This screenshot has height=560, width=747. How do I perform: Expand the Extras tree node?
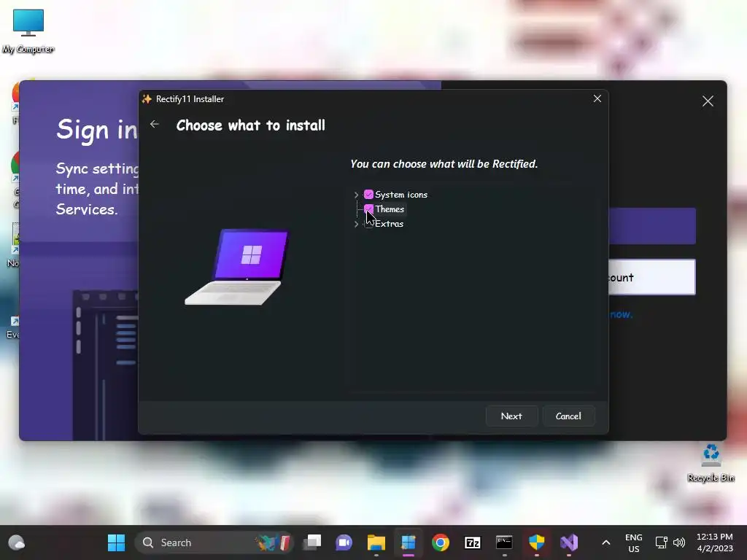pos(356,224)
